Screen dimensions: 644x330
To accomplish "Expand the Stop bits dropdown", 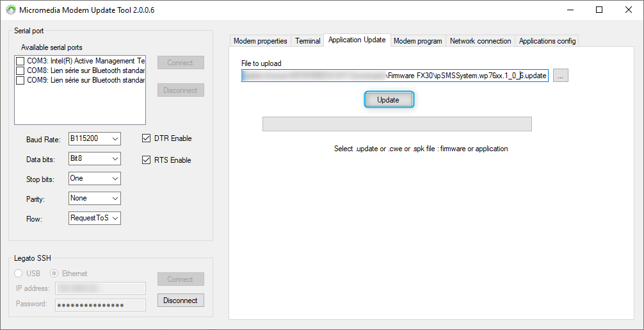I will [x=95, y=179].
